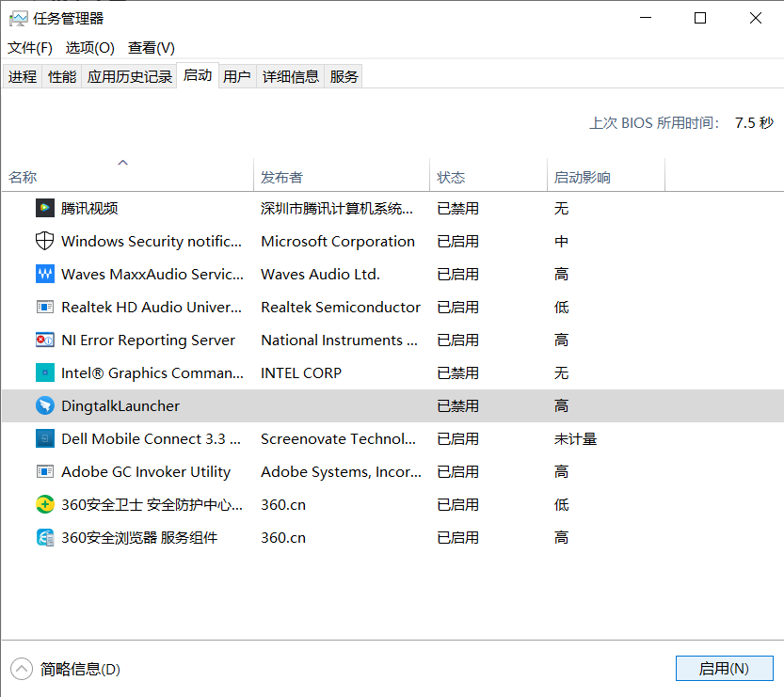
Task: Click the 任务管理器 title bar icon
Action: [x=19, y=19]
